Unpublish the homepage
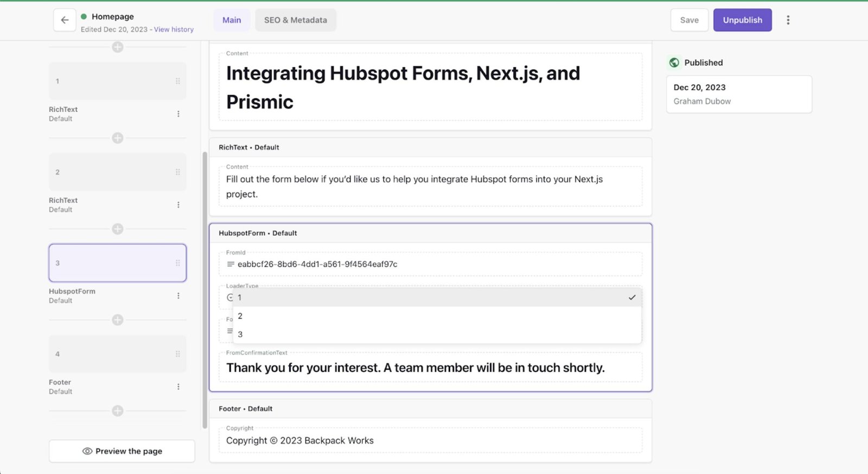Viewport: 868px width, 474px height. point(742,20)
